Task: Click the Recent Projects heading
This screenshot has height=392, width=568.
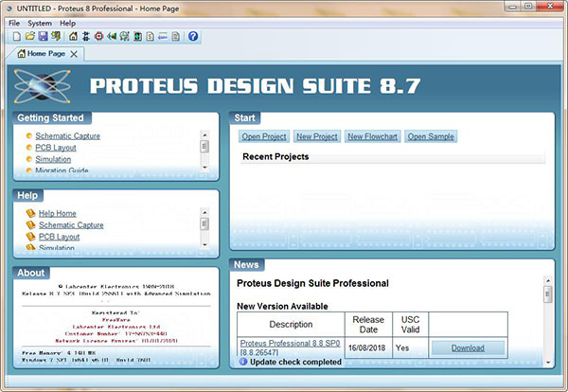Action: click(x=275, y=156)
